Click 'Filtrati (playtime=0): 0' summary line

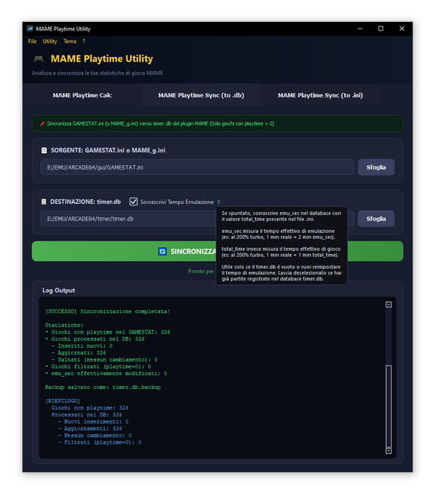point(99,442)
